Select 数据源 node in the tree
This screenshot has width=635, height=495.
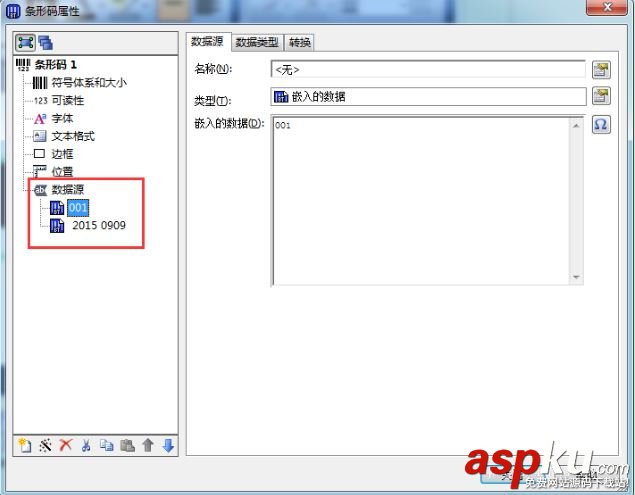(68, 190)
